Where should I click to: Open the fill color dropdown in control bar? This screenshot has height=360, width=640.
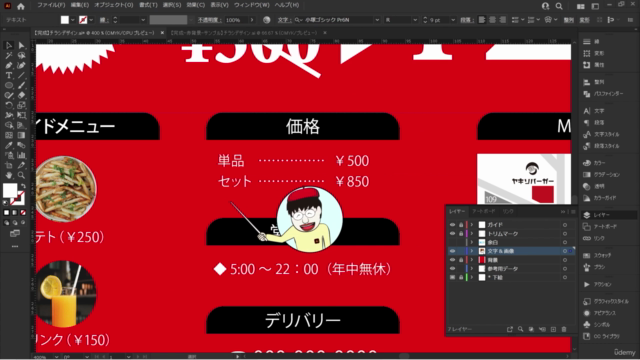73,20
